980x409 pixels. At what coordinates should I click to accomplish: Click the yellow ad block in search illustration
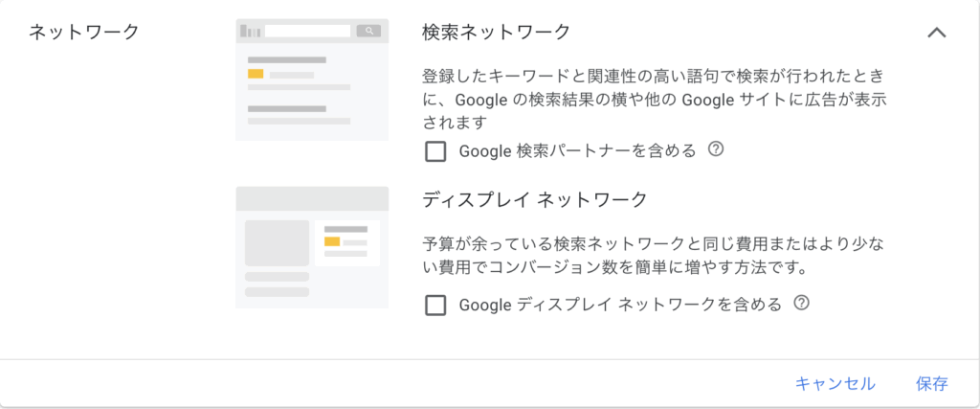point(256,74)
